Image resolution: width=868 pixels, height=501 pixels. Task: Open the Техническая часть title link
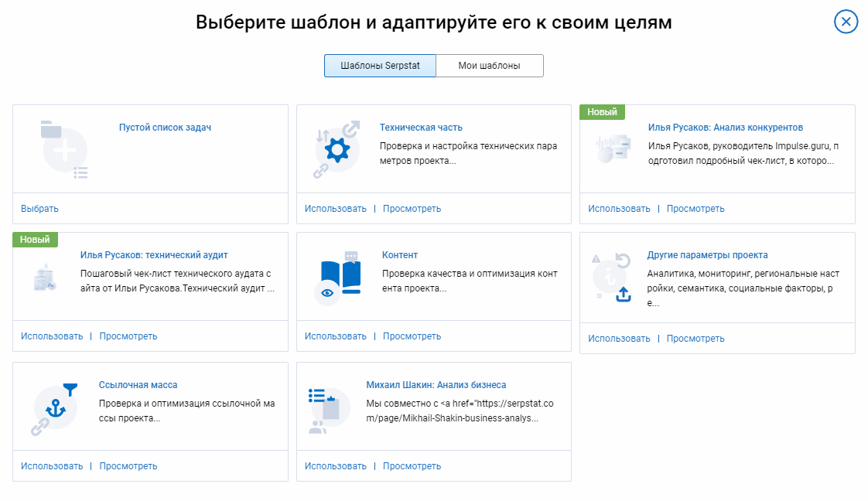[421, 128]
